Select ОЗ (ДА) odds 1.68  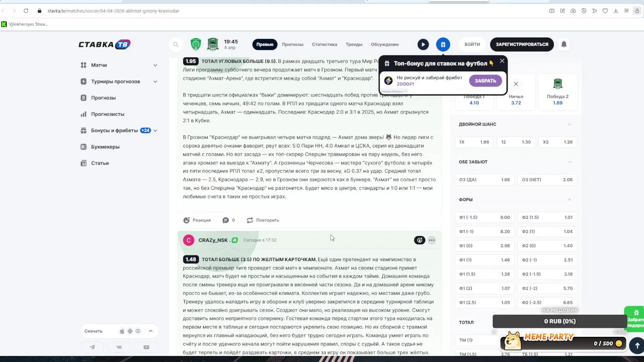(485, 180)
